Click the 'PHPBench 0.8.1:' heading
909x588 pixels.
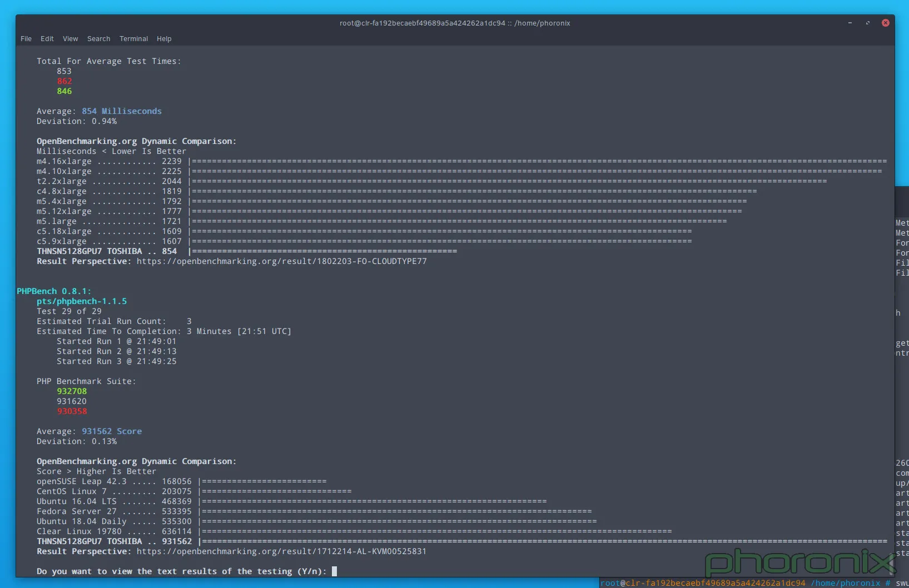tap(54, 291)
